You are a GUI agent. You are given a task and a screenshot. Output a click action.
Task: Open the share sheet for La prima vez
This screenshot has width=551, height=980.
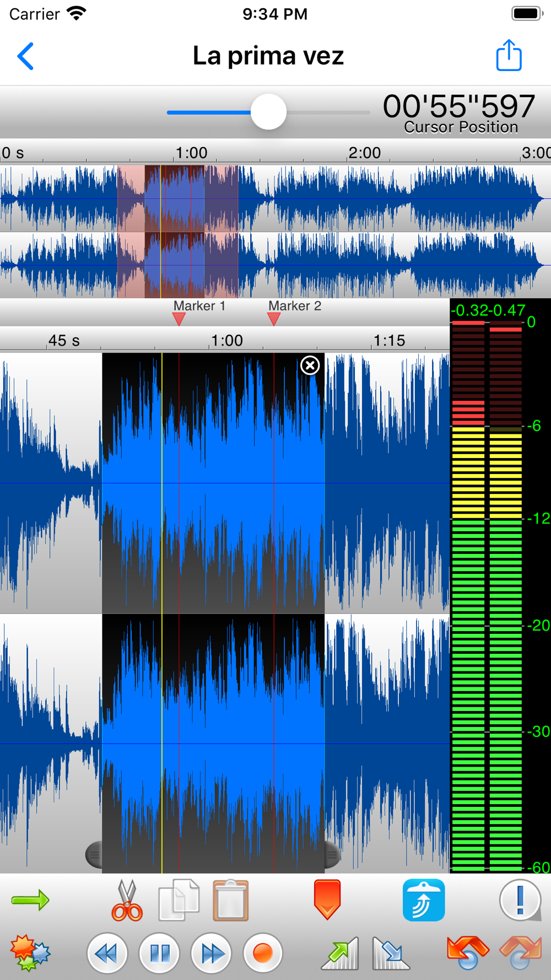(x=509, y=56)
